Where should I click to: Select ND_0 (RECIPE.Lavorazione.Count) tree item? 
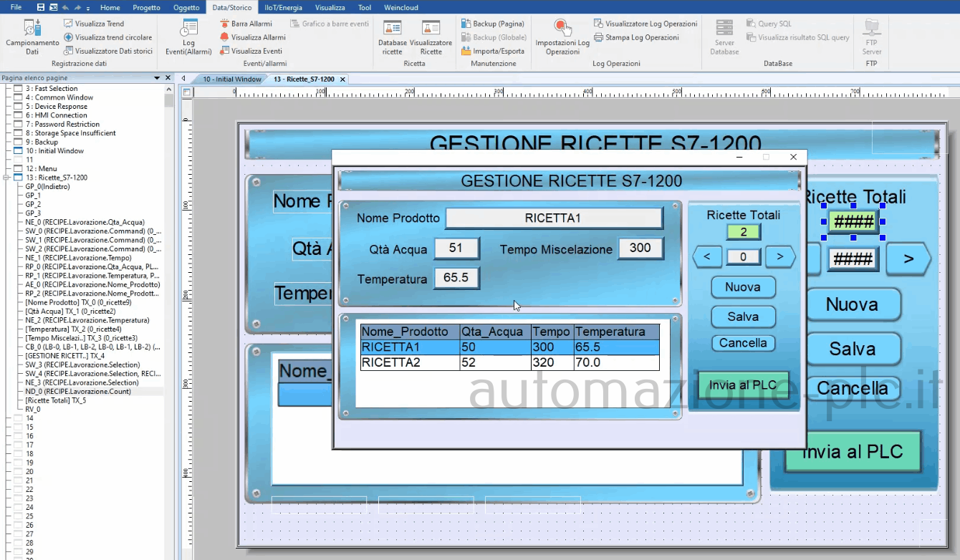(x=78, y=392)
